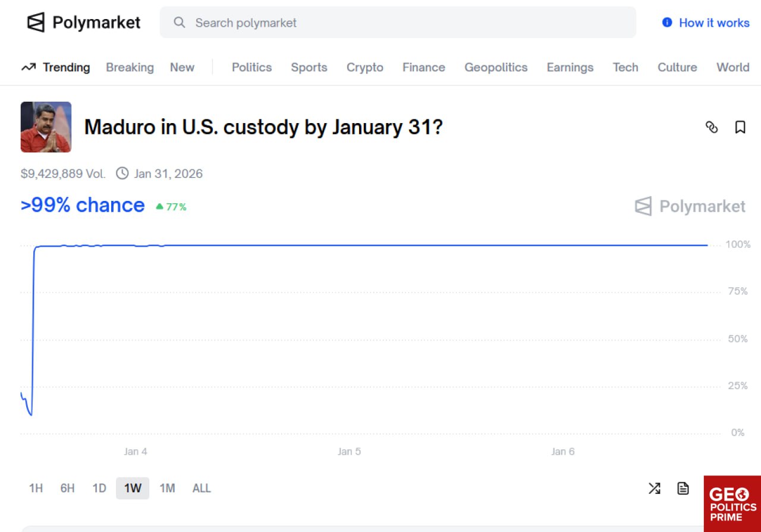The width and height of the screenshot is (761, 532).
Task: Copy the market link via chain icon
Action: point(712,127)
